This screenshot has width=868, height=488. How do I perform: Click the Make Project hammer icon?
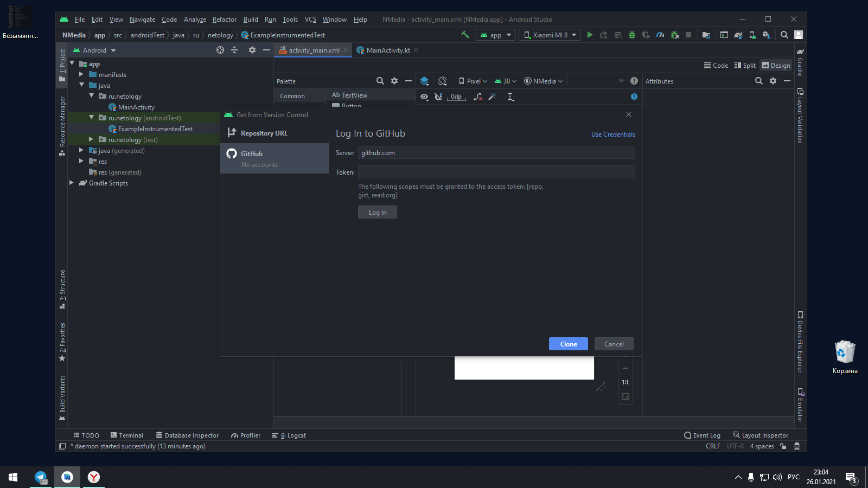pos(465,35)
